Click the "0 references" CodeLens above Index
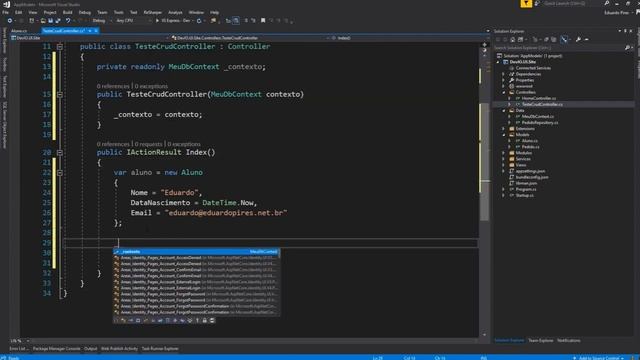 click(x=113, y=144)
